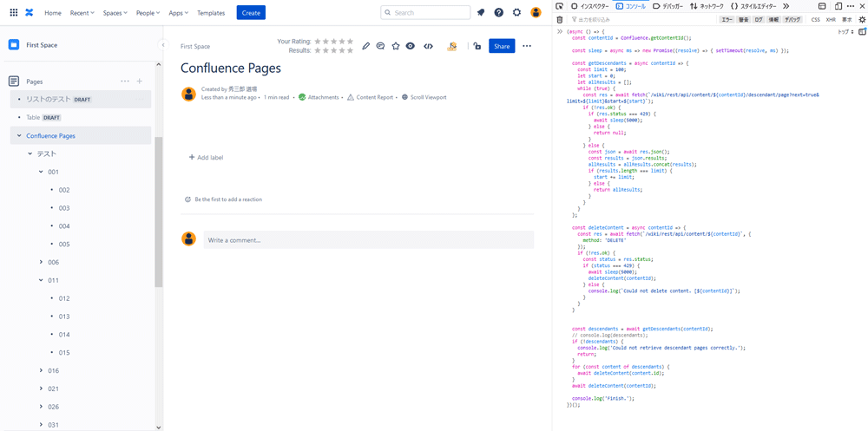Click the Write a comment field
Screen dimensions: 868x431
point(369,240)
